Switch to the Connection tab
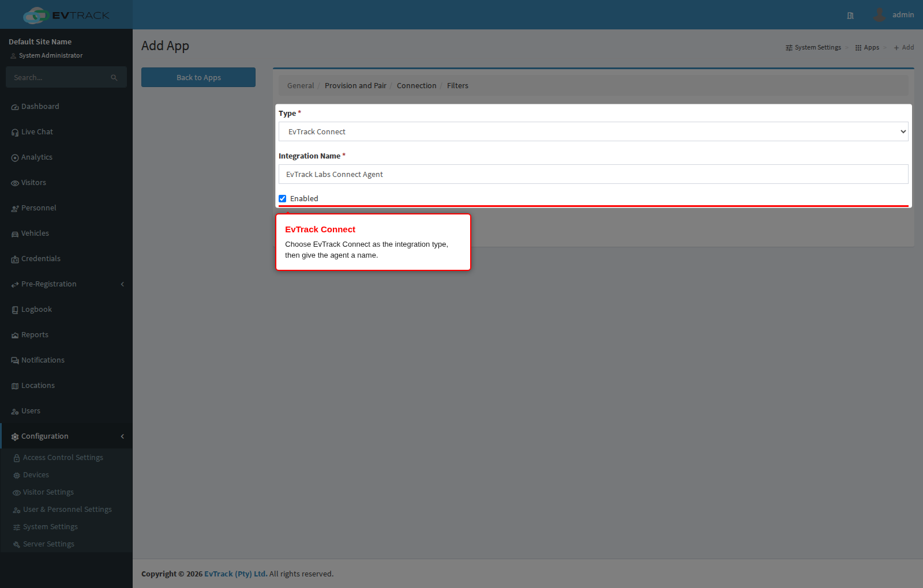Image resolution: width=923 pixels, height=588 pixels. 417,86
